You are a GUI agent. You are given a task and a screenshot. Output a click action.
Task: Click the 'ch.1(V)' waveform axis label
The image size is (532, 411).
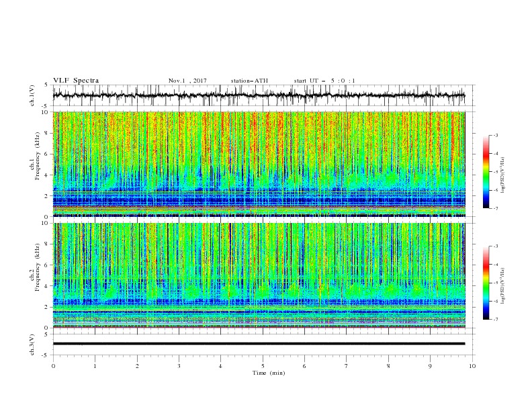(32, 95)
